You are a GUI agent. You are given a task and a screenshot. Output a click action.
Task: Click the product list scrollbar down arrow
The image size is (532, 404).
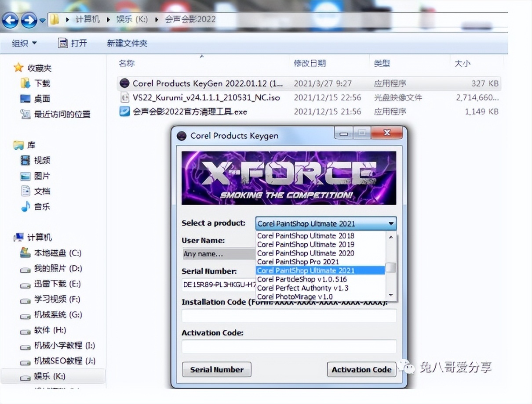point(391,296)
